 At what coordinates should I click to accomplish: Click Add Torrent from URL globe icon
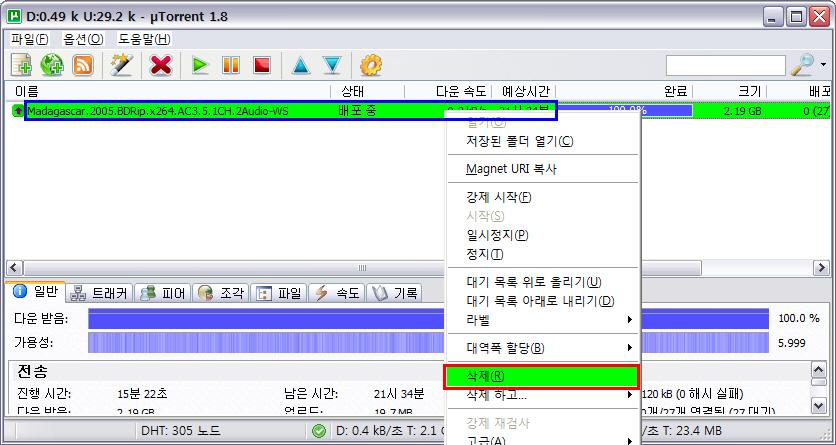(52, 66)
